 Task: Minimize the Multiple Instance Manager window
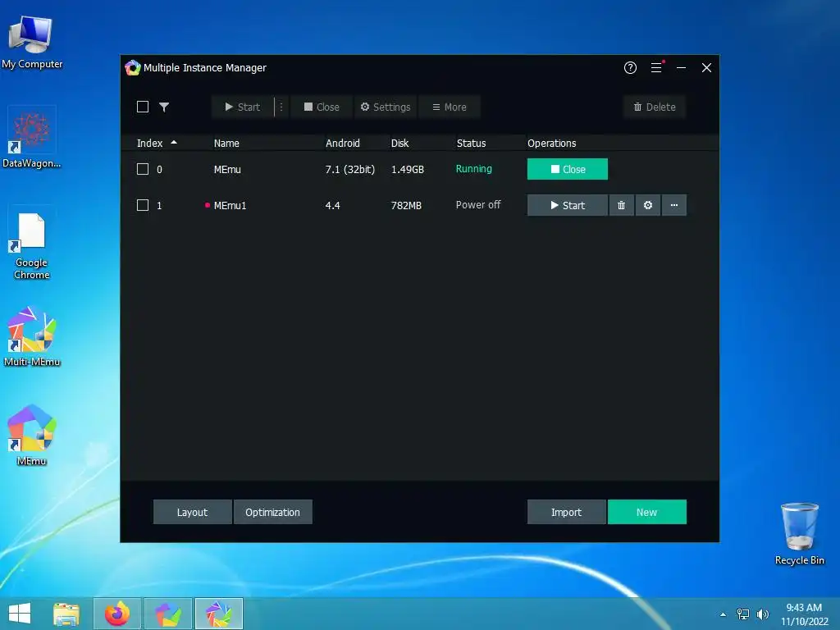coord(682,67)
